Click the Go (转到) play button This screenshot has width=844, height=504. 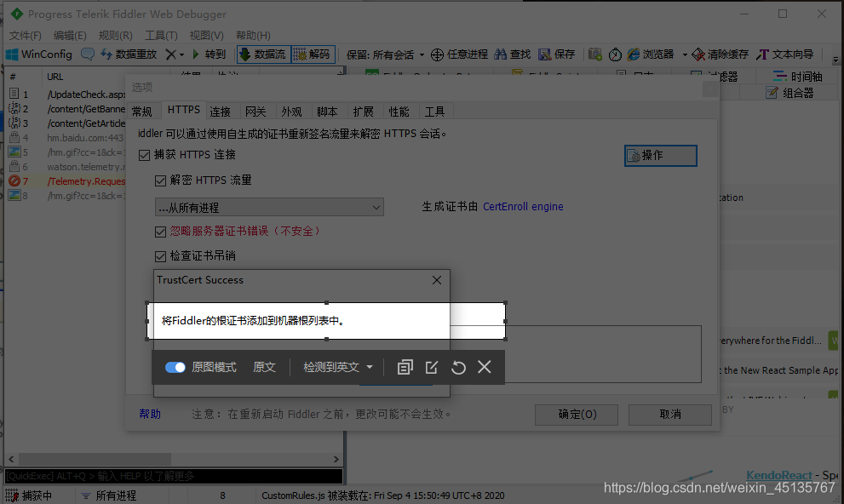click(x=209, y=54)
